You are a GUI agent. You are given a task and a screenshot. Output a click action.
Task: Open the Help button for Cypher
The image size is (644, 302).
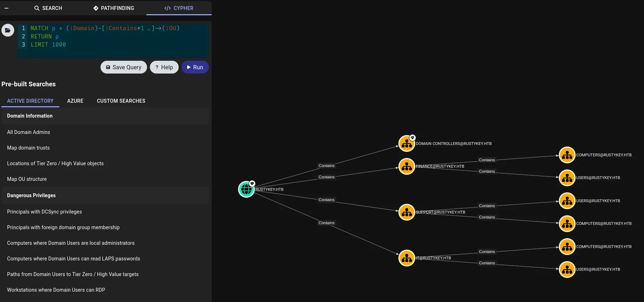(164, 67)
